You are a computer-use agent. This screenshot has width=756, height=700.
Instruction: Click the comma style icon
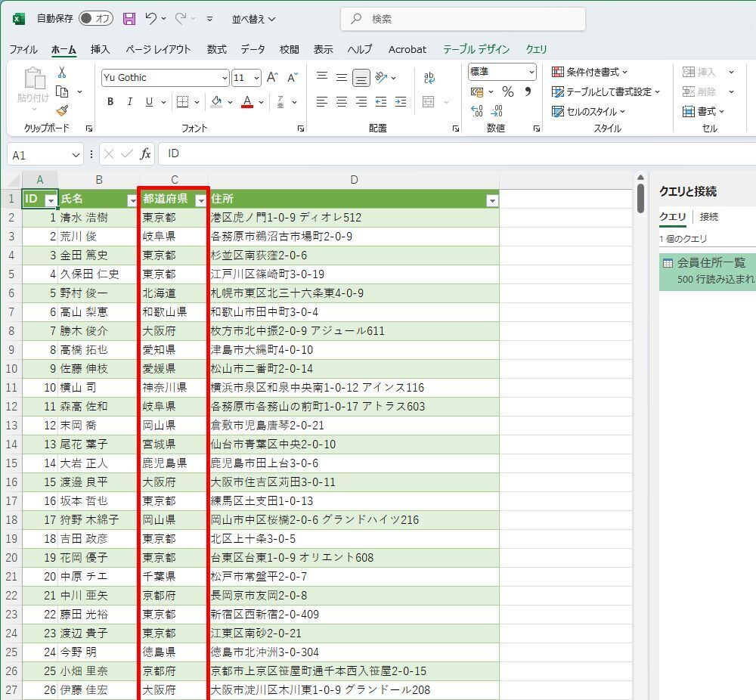pos(528,91)
